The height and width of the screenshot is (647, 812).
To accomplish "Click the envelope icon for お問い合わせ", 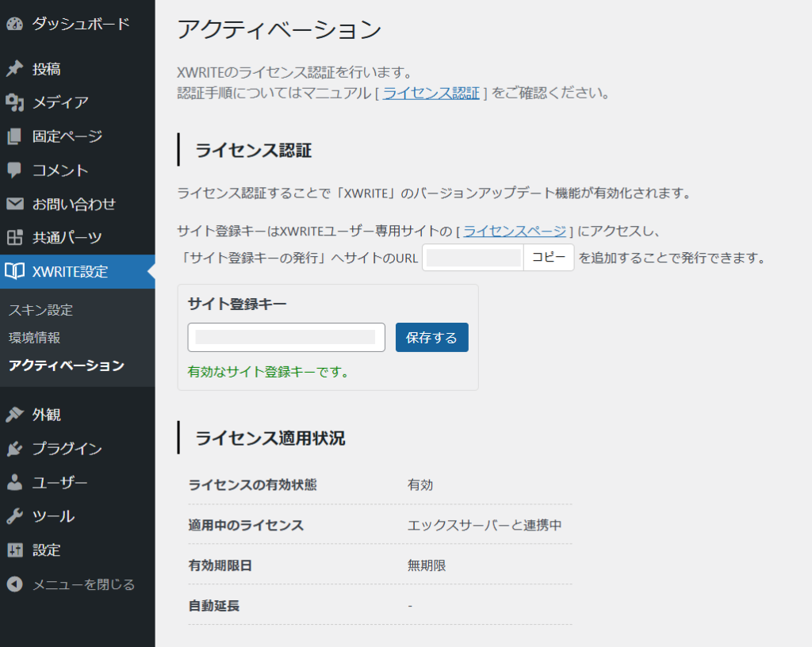I will [14, 204].
